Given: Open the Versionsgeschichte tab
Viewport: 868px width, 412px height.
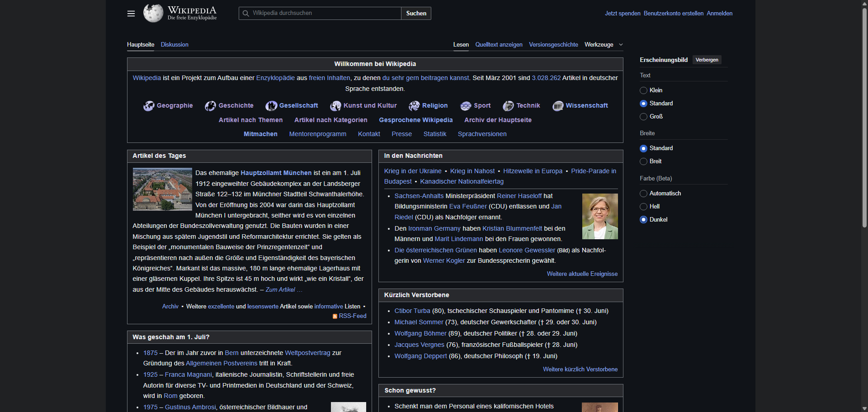Looking at the screenshot, I should 553,44.
